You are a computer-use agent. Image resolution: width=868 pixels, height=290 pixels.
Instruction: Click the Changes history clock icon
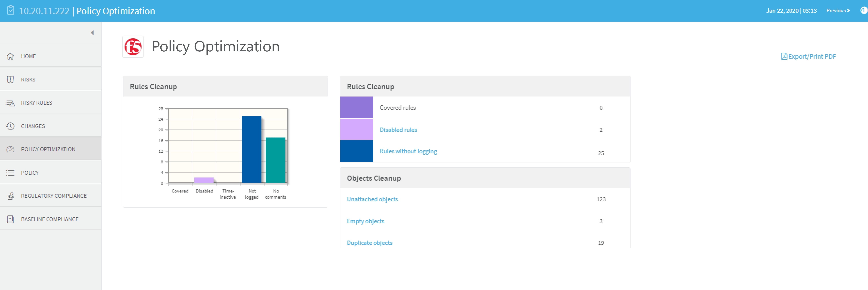click(11, 126)
